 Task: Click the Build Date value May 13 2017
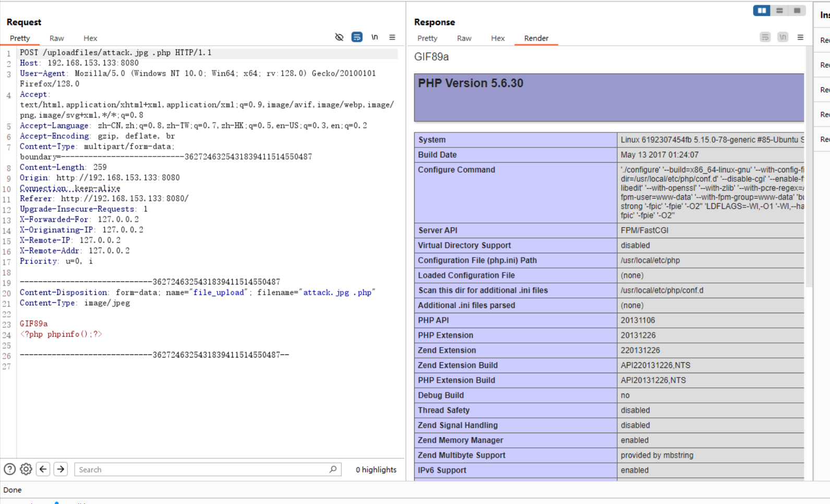[x=659, y=155]
